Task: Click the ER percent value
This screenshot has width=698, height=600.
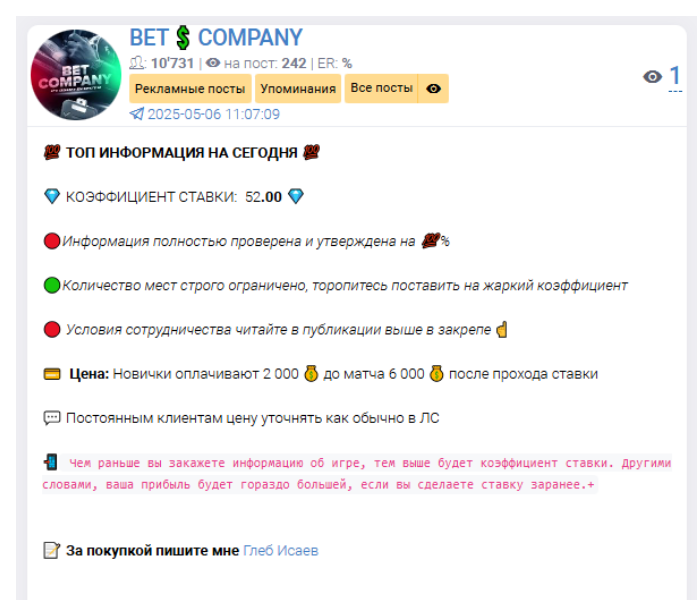Action: point(347,63)
